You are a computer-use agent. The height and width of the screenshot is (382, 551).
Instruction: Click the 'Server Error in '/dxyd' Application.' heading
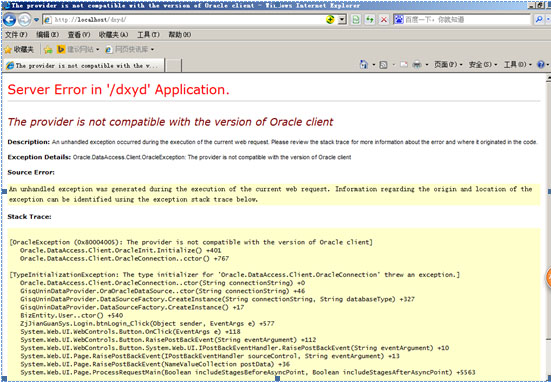coord(118,90)
